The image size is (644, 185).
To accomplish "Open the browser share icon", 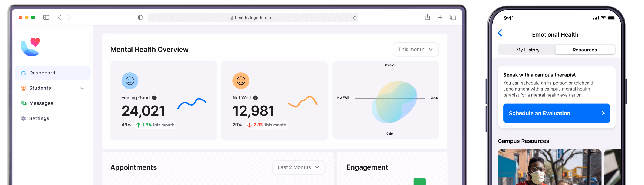I will pos(427,17).
